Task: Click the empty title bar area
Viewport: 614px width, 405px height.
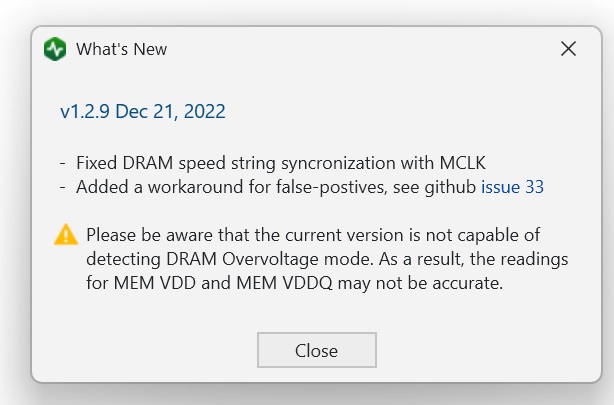Action: [350, 49]
